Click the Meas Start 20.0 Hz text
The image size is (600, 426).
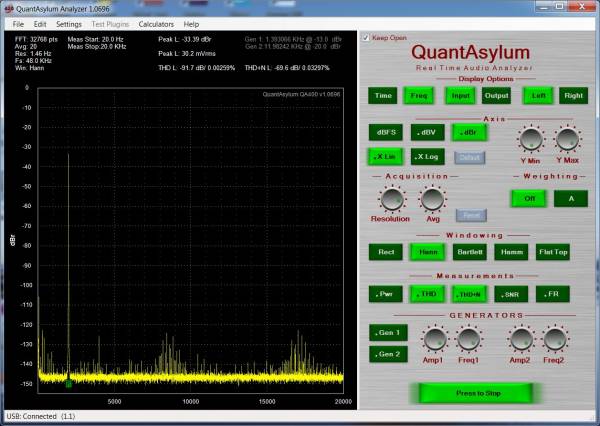(x=95, y=39)
